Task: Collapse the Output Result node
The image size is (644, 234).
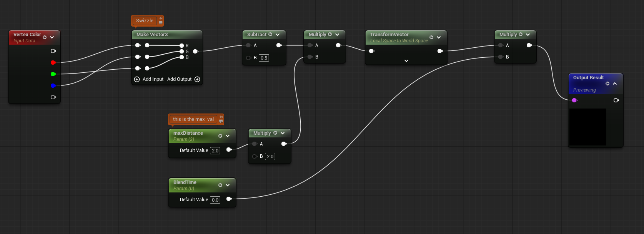Action: pos(615,84)
